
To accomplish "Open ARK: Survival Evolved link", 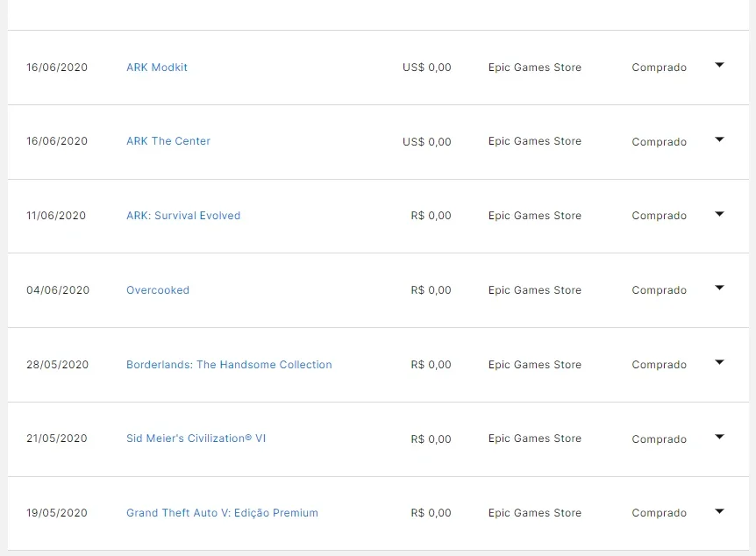I will pyautogui.click(x=183, y=216).
